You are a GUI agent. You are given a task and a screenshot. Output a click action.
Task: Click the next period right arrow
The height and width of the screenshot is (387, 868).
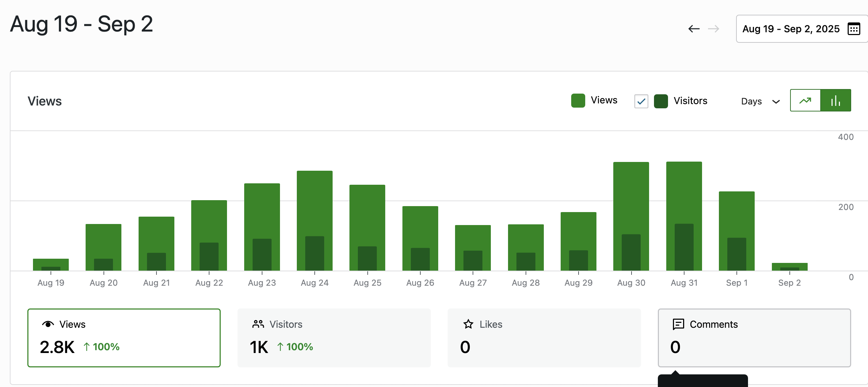(x=714, y=29)
